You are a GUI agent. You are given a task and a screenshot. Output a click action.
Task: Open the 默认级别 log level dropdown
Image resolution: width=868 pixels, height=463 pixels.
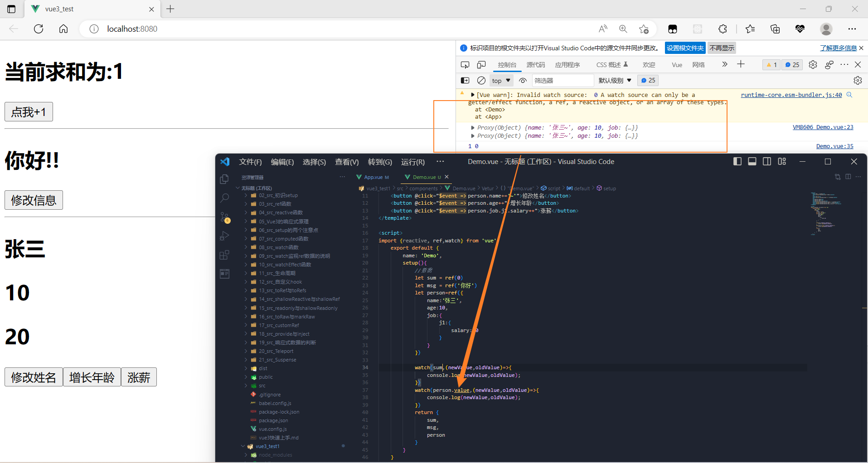click(615, 80)
